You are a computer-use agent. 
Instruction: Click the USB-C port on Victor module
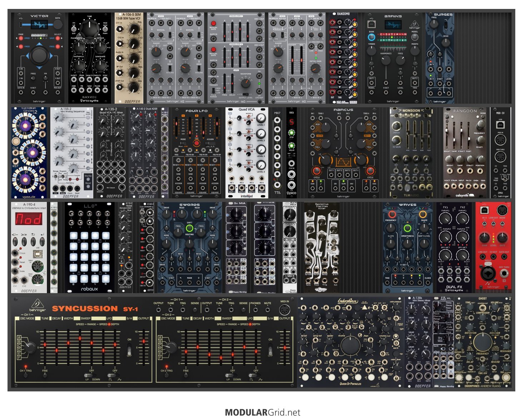point(21,25)
